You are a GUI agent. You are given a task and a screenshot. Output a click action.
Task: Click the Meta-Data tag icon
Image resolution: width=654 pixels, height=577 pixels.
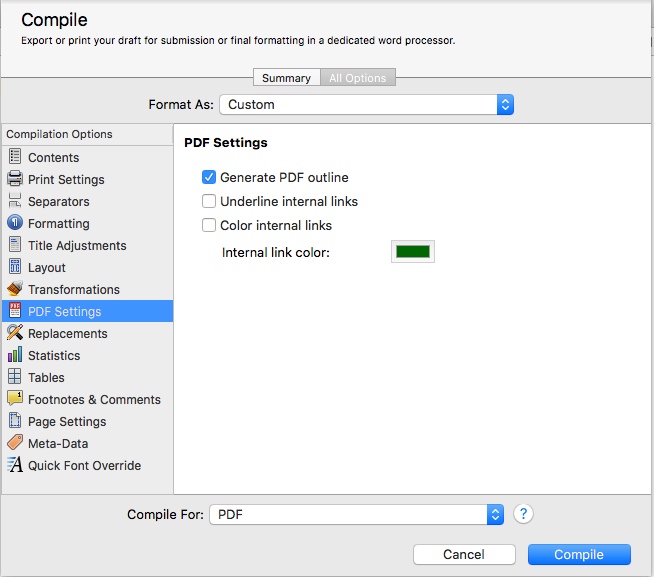(x=15, y=443)
